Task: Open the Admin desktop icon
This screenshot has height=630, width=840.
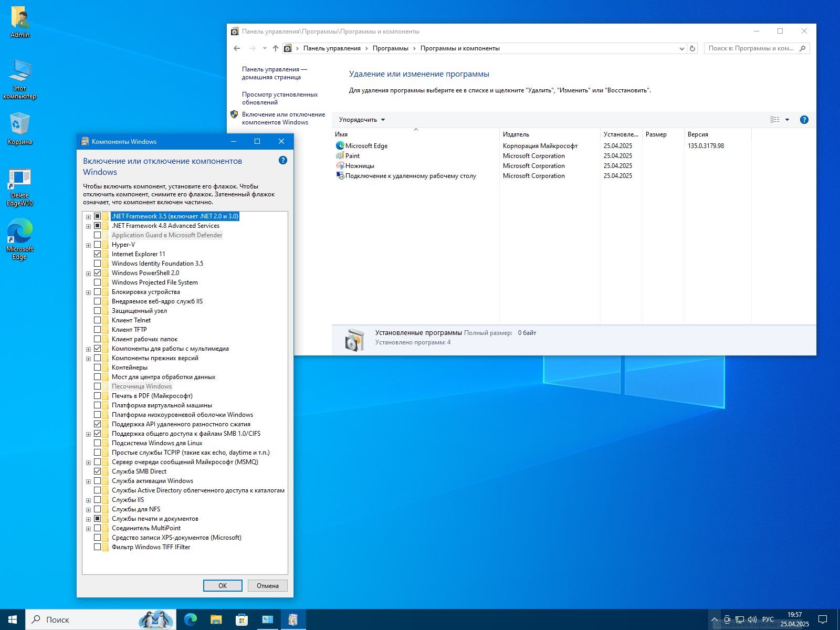Action: 20,22
